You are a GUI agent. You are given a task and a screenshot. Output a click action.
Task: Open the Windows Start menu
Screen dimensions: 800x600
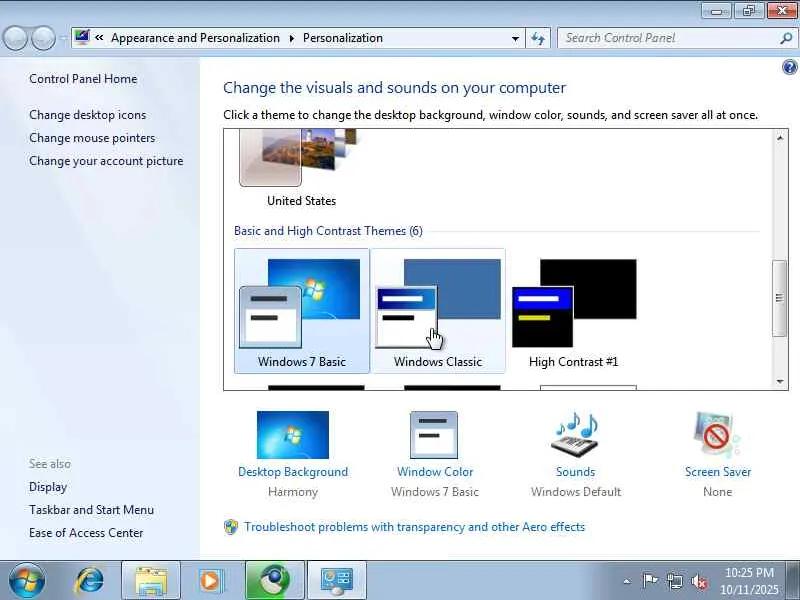click(27, 581)
